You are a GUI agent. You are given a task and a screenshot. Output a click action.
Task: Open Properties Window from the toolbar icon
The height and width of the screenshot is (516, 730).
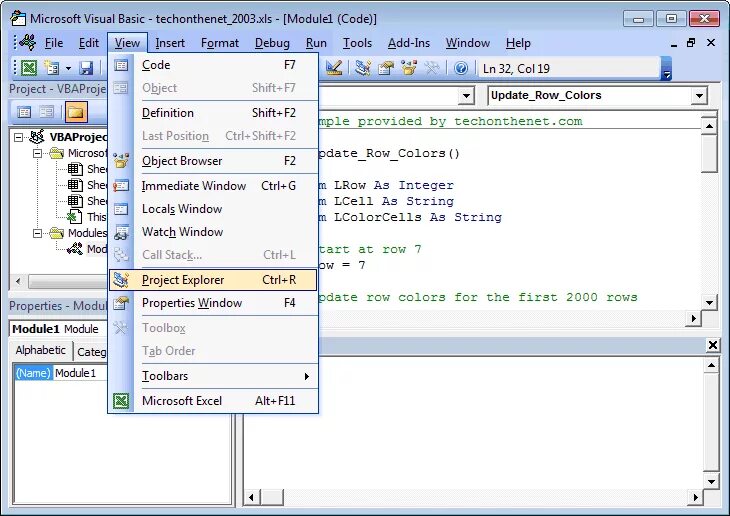pos(385,68)
